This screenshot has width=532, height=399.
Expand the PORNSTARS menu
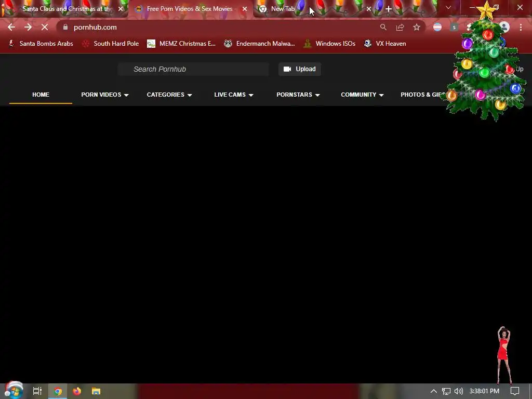(298, 95)
